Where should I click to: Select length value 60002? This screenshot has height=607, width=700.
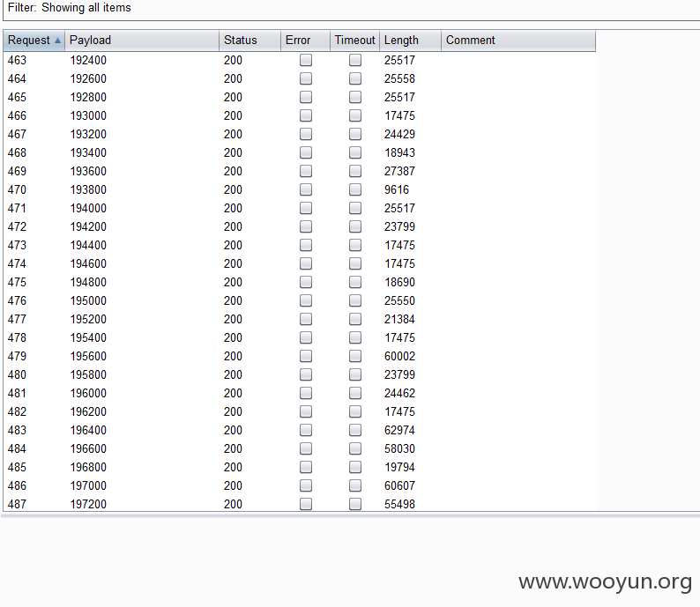coord(399,356)
